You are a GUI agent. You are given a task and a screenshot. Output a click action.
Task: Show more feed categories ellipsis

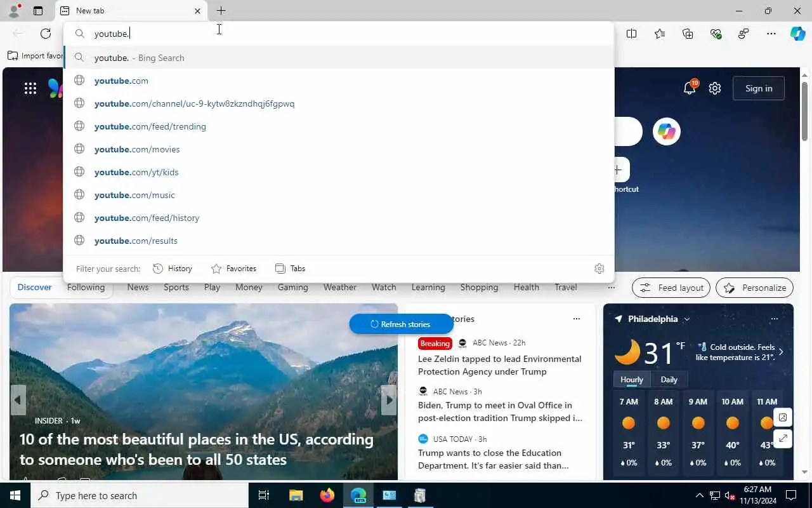611,288
